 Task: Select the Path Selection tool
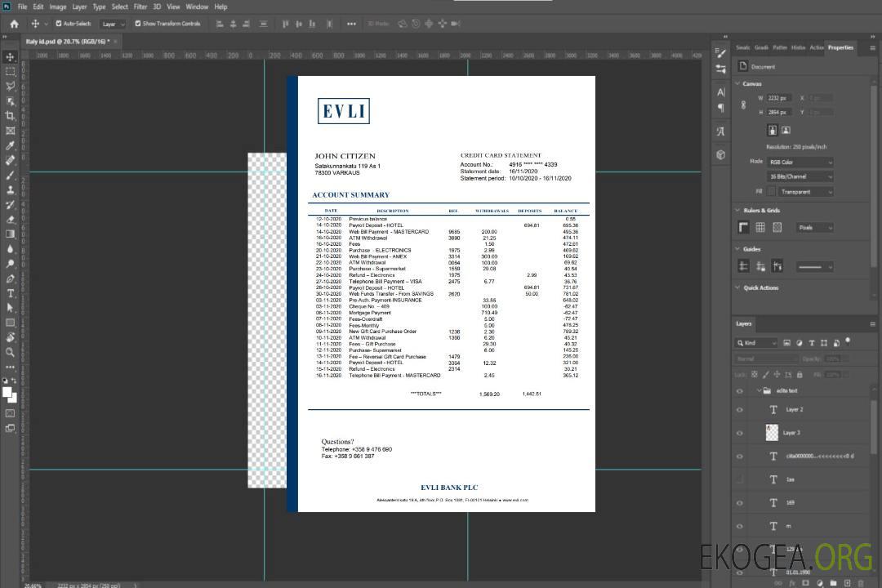coord(10,308)
